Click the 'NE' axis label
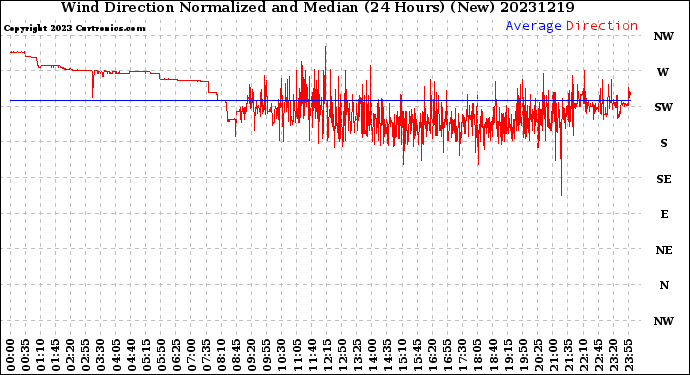Viewport: 690px width, 375px height. [x=664, y=250]
